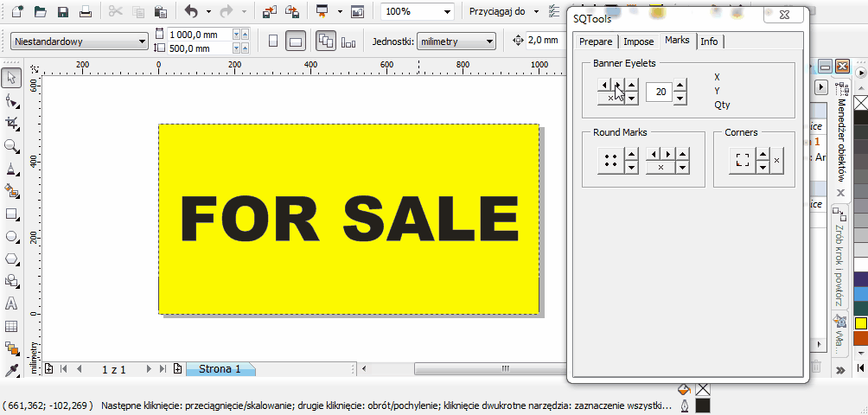868x415 pixels.
Task: Click the horizontal scrollbar thumb below canvas
Action: point(490,368)
